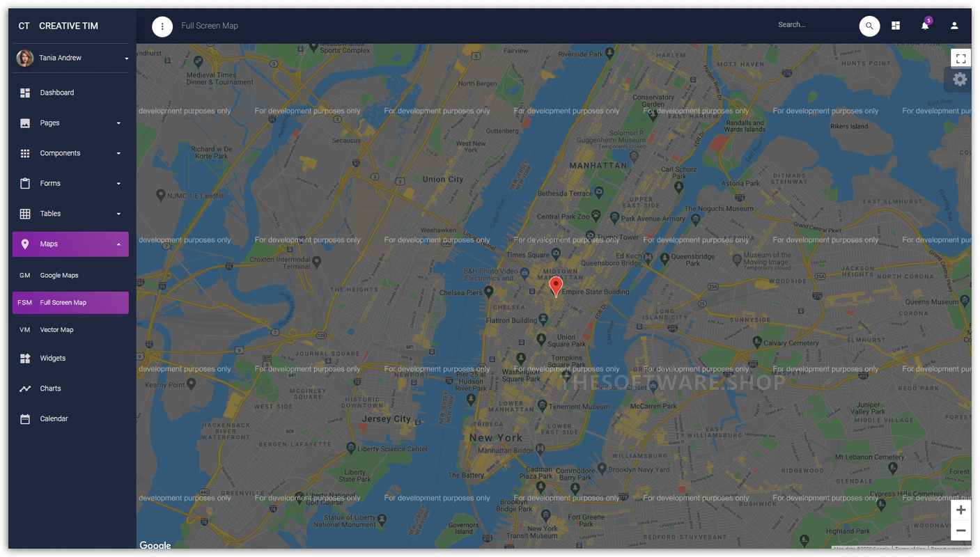Go to the Dashboard page
The width and height of the screenshot is (980, 557).
(x=57, y=93)
